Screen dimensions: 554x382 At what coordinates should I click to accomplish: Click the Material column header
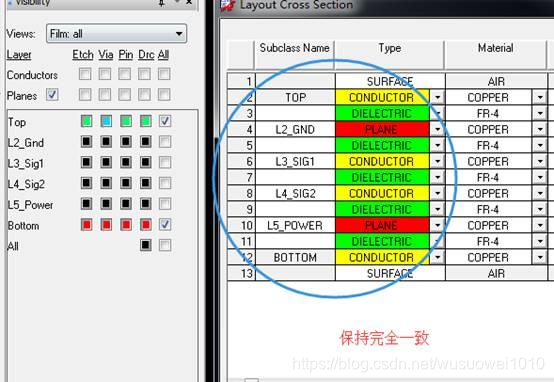coord(496,55)
